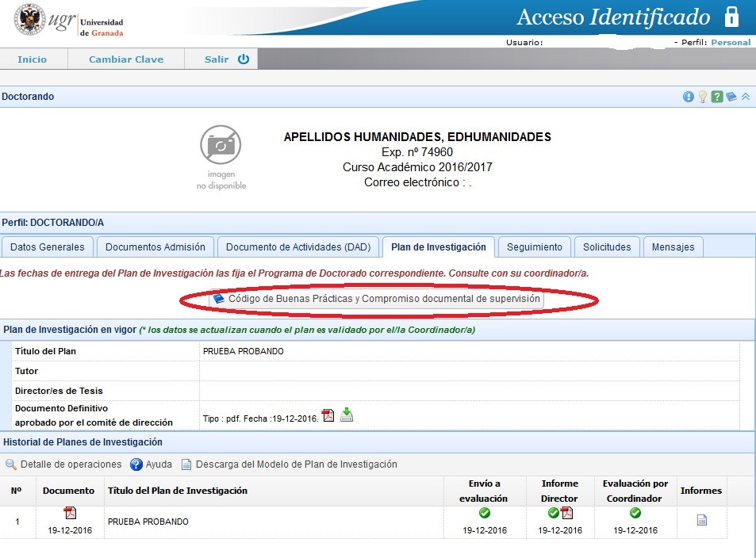
Task: Click Código de Buenas Prácticas button
Action: 378,300
